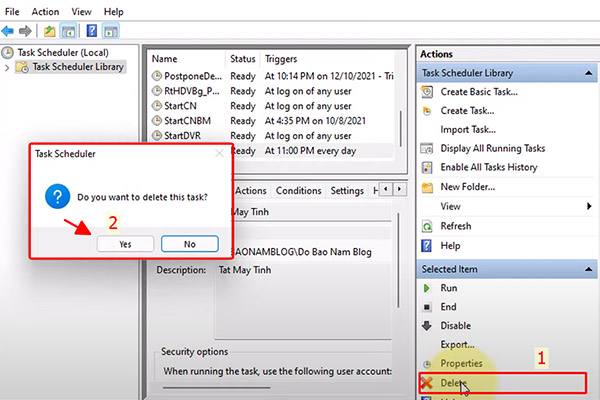Click the Create Basic Task icon
This screenshot has width=600, height=400.
click(x=427, y=92)
